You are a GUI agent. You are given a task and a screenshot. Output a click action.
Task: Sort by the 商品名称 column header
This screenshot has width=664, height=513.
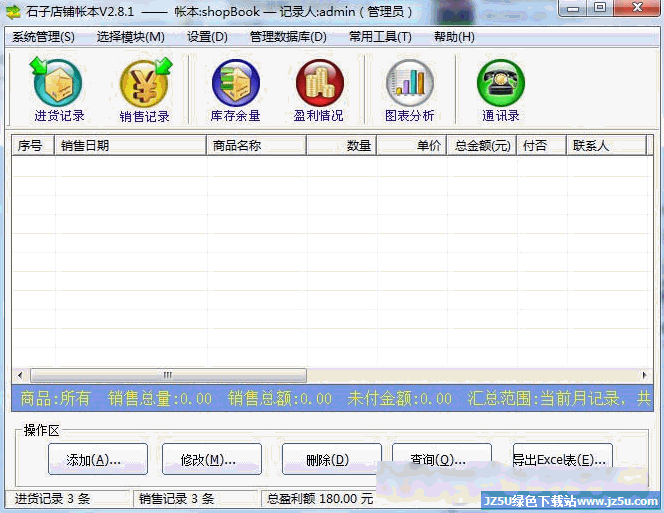(x=257, y=145)
